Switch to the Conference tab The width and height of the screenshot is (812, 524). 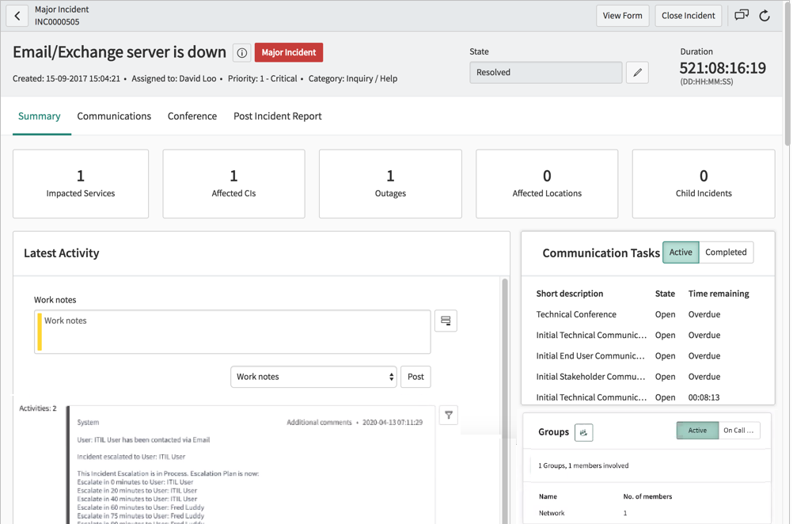(192, 116)
